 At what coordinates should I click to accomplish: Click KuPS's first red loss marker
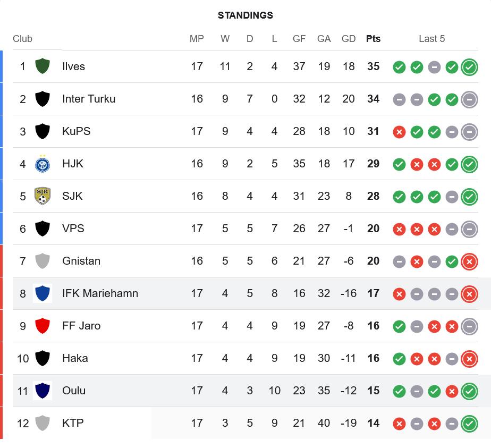click(399, 132)
